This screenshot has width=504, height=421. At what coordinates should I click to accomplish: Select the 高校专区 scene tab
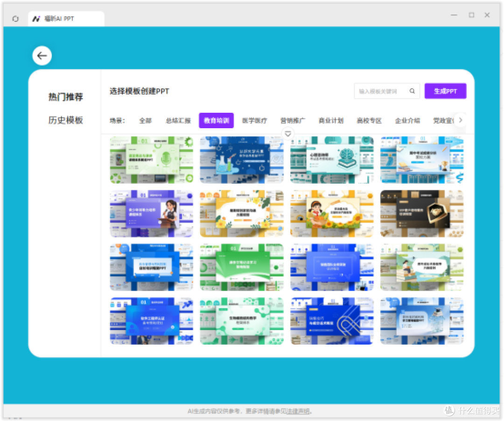coord(369,121)
